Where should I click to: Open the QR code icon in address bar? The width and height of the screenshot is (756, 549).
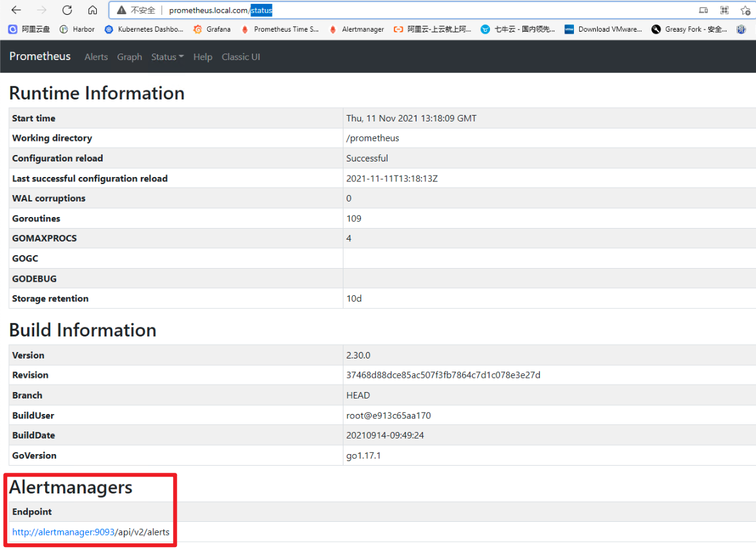pos(724,10)
